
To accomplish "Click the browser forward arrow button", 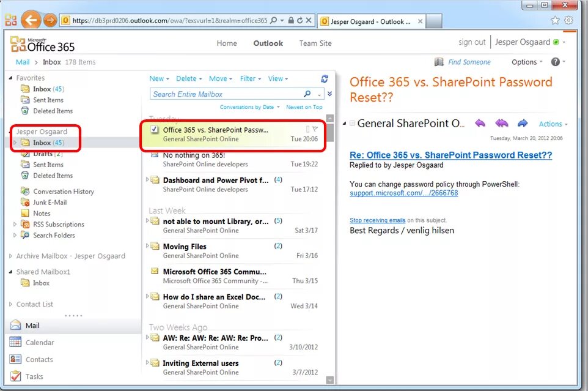I will pyautogui.click(x=50, y=20).
